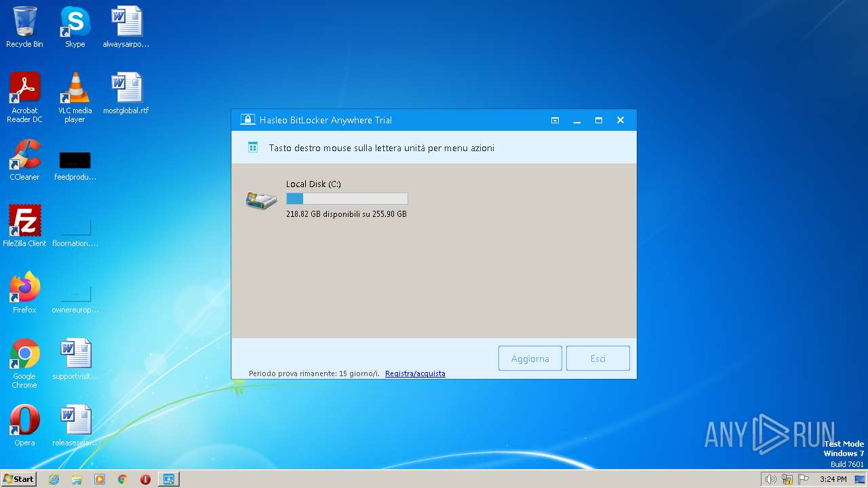This screenshot has height=488, width=868.
Task: Launch the Opera desktop shortcut
Action: click(24, 426)
